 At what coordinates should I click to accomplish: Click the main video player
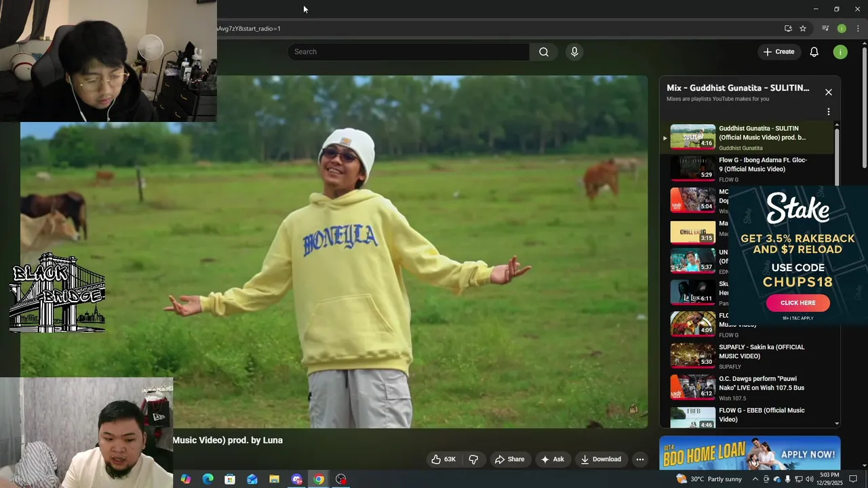pos(334,251)
